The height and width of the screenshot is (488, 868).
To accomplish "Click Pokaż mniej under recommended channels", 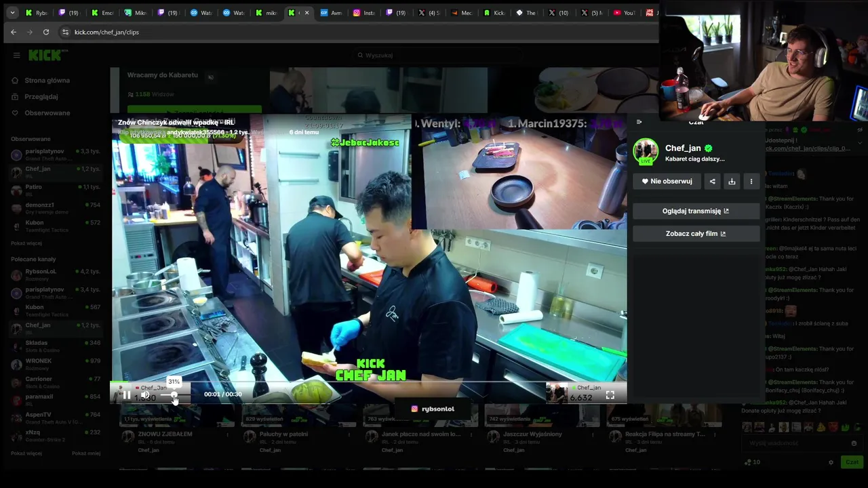I will click(86, 453).
